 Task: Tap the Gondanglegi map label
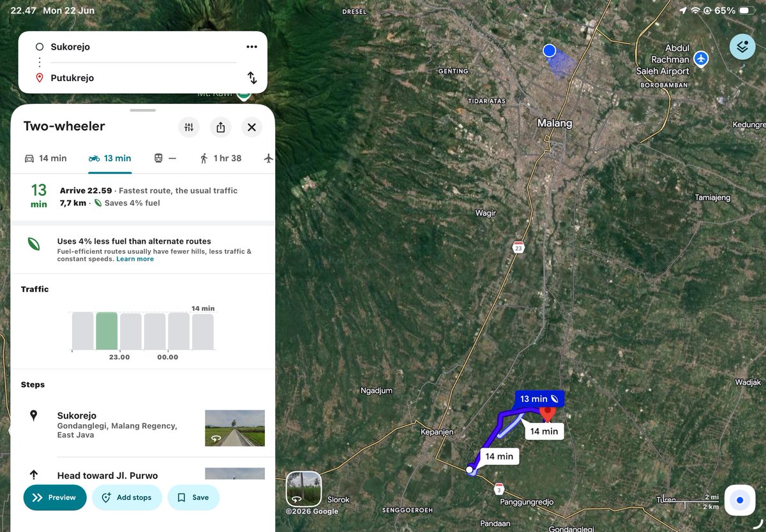tap(571, 528)
